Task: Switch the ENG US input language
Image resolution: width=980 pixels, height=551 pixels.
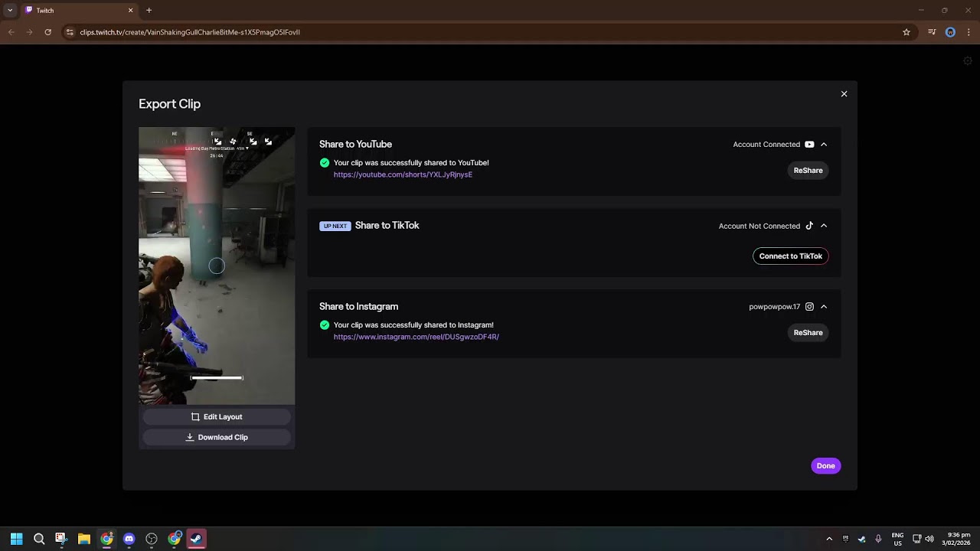Action: click(897, 539)
